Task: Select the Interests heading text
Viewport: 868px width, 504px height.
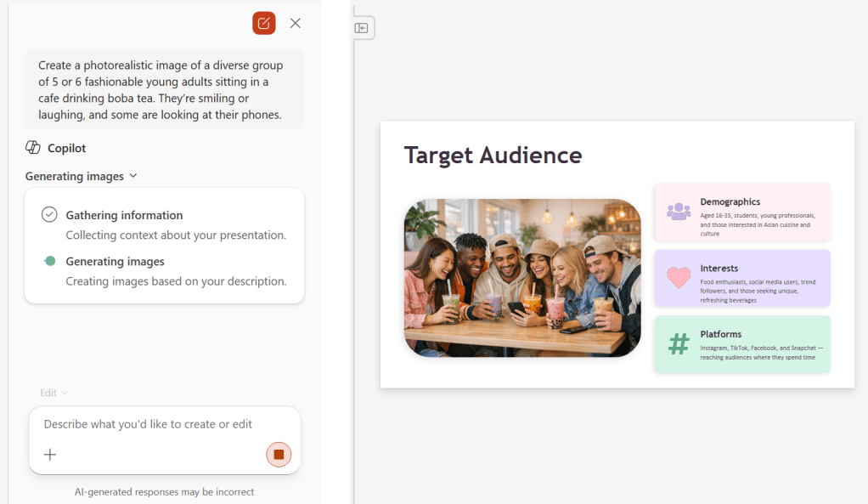Action: click(719, 268)
